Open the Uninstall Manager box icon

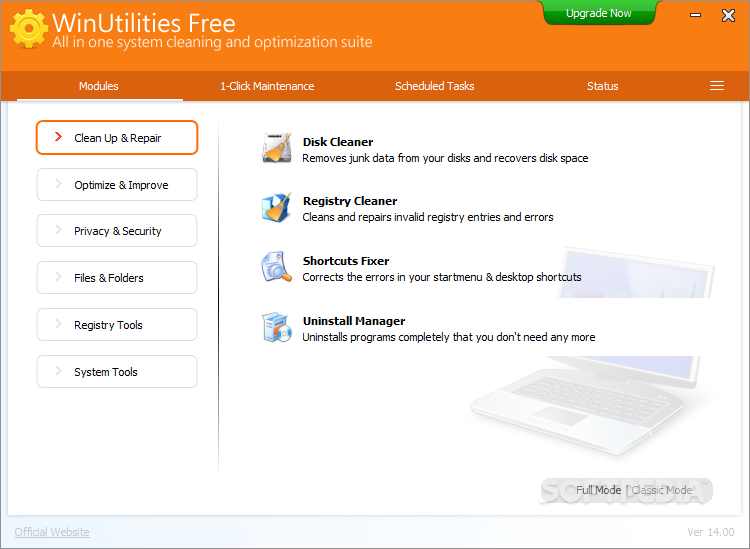coord(277,328)
